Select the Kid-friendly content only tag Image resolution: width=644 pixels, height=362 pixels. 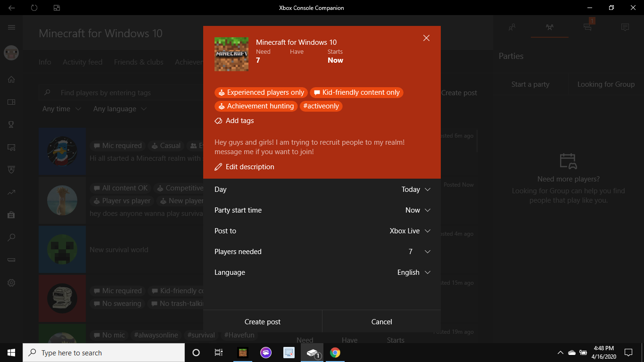(x=356, y=92)
